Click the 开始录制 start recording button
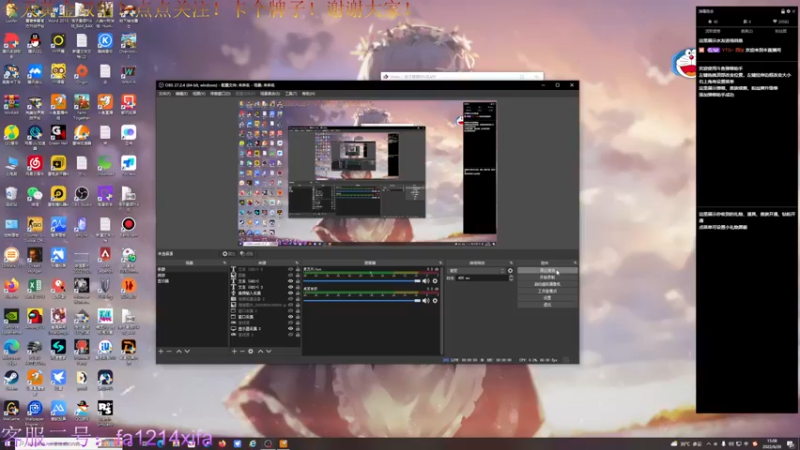This screenshot has width=800, height=450. (x=547, y=278)
